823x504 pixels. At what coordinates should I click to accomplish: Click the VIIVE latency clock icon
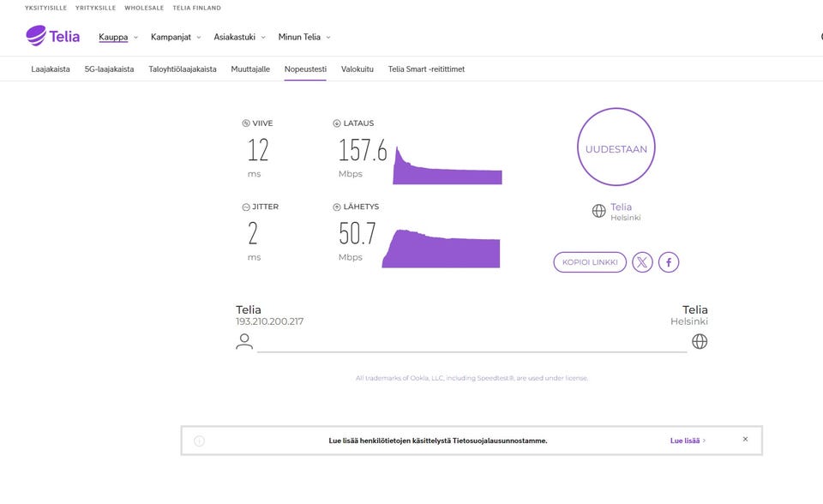coord(246,123)
